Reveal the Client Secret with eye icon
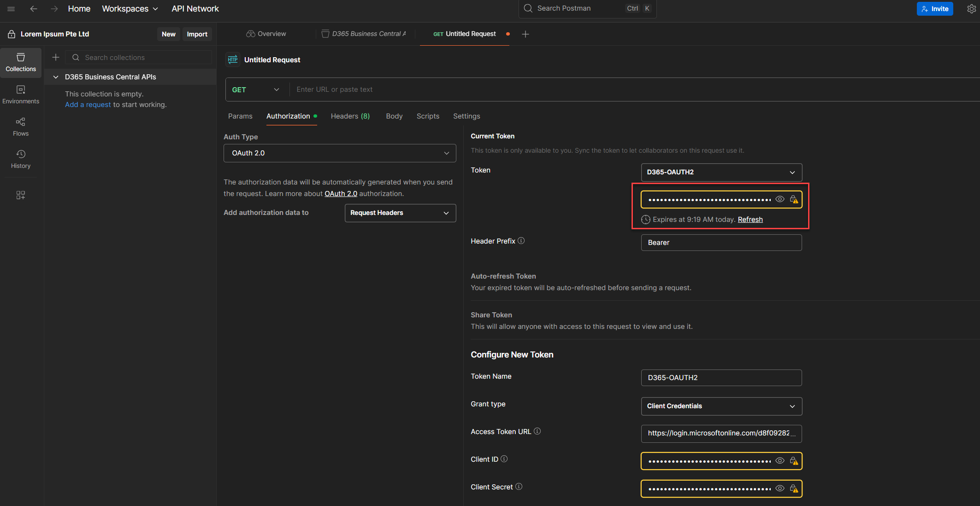The height and width of the screenshot is (506, 980). click(779, 488)
